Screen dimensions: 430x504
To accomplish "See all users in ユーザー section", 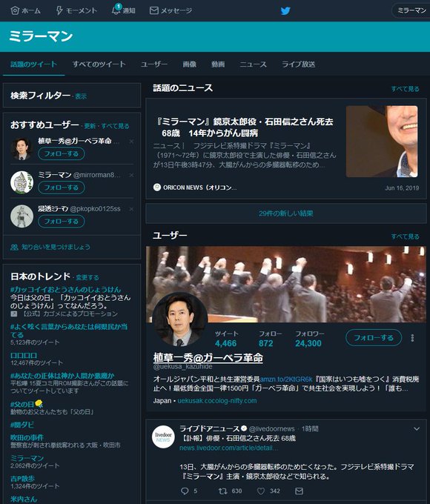I will [406, 236].
